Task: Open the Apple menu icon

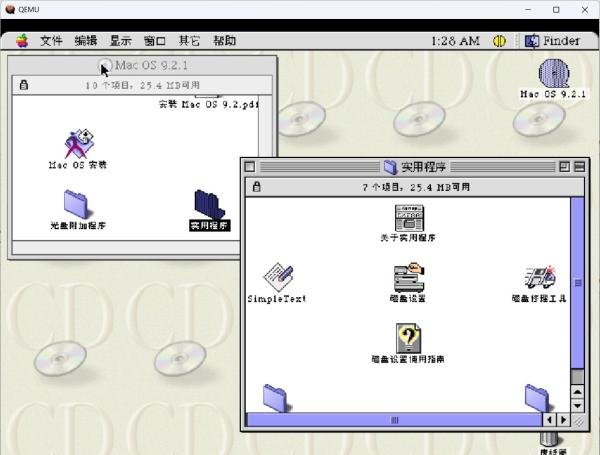Action: (22, 41)
